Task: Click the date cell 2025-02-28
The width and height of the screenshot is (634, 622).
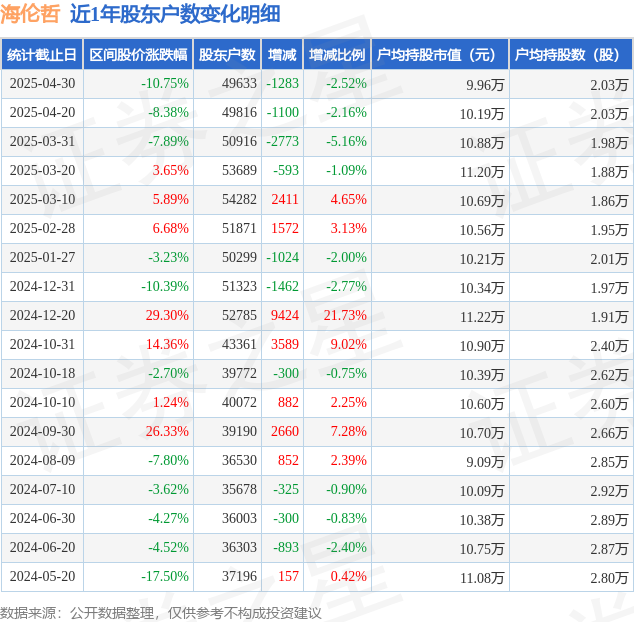Action: click(x=42, y=228)
